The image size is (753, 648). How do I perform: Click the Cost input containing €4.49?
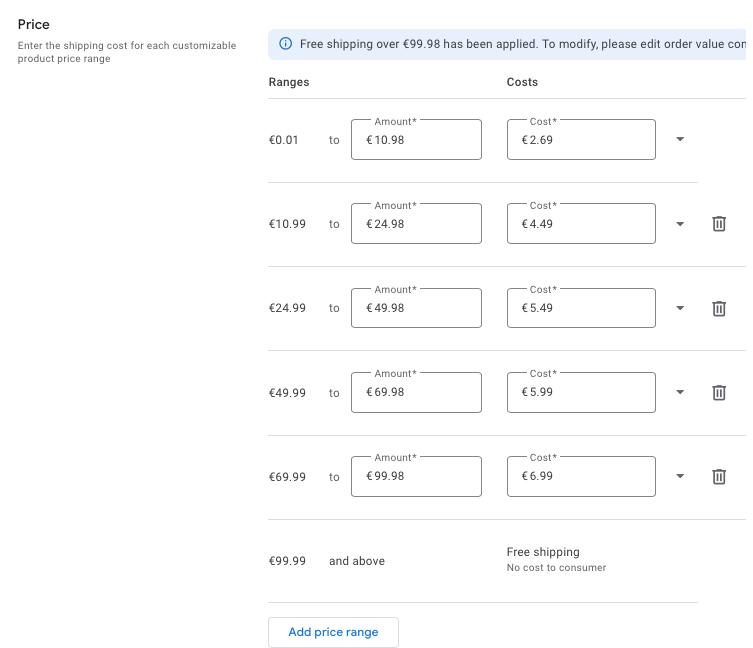pos(581,224)
